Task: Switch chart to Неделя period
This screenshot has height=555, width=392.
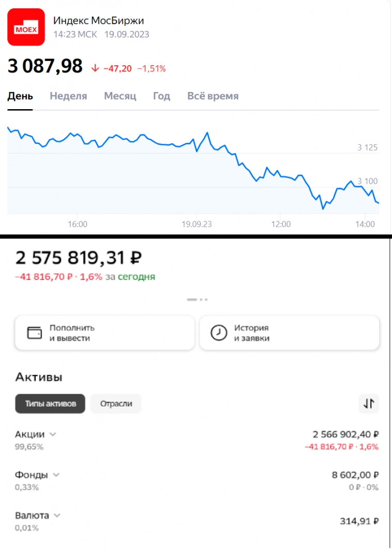Action: coord(68,96)
